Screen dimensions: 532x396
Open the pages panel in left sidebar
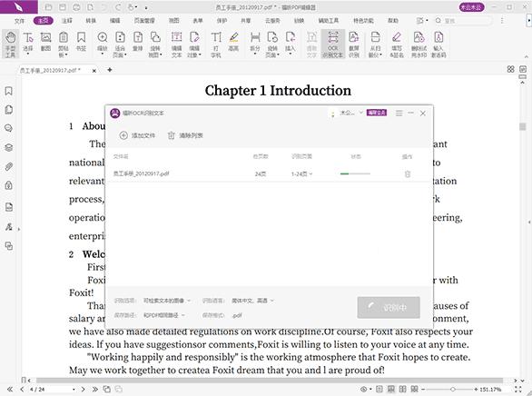[9, 110]
